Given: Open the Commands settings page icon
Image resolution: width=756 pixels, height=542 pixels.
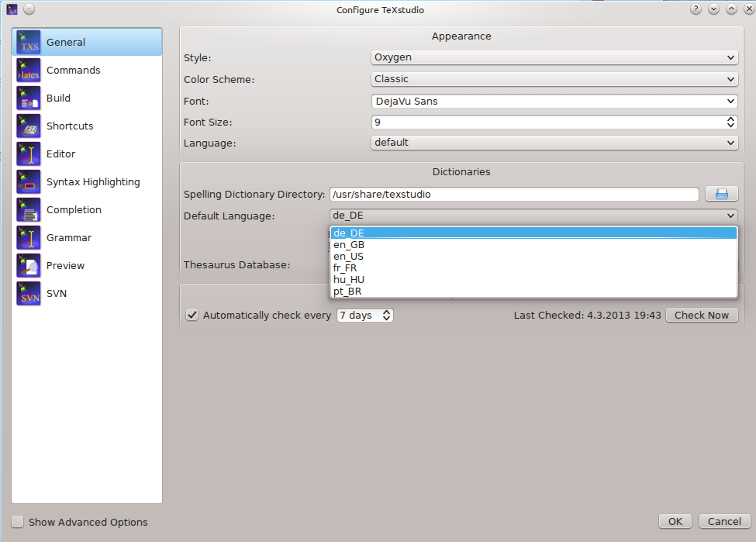Looking at the screenshot, I should 28,70.
